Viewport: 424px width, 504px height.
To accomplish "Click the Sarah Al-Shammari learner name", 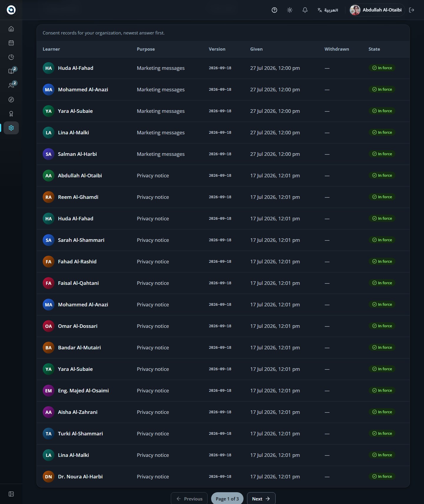I will (81, 240).
